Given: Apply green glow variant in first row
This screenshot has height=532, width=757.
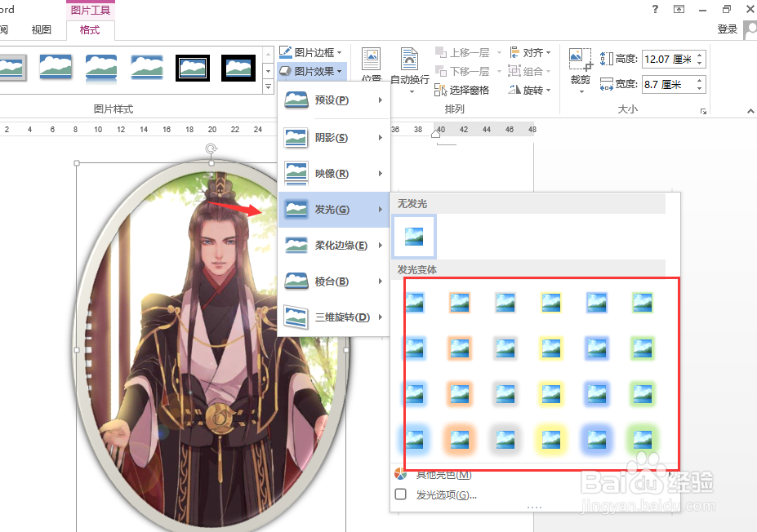Looking at the screenshot, I should coord(643,303).
